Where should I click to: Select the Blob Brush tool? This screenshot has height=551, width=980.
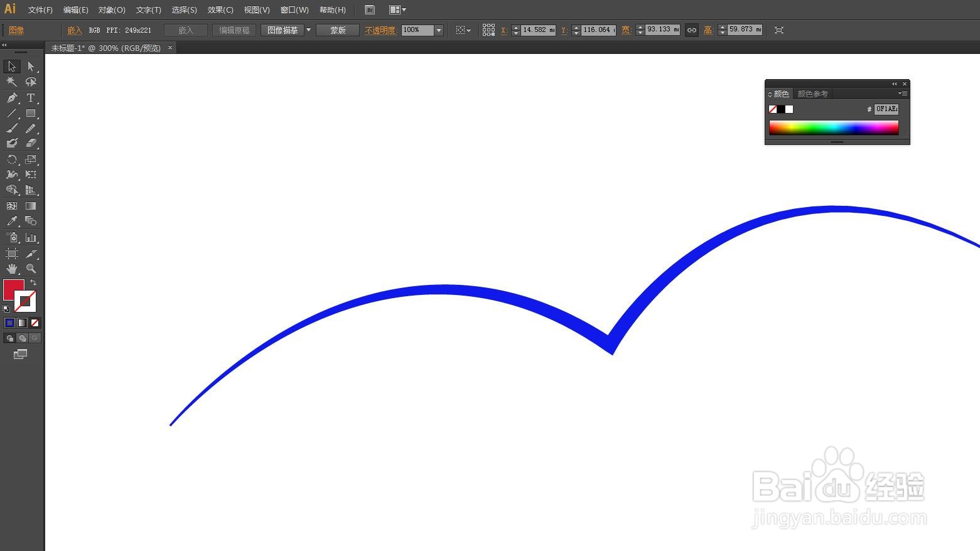[x=11, y=143]
